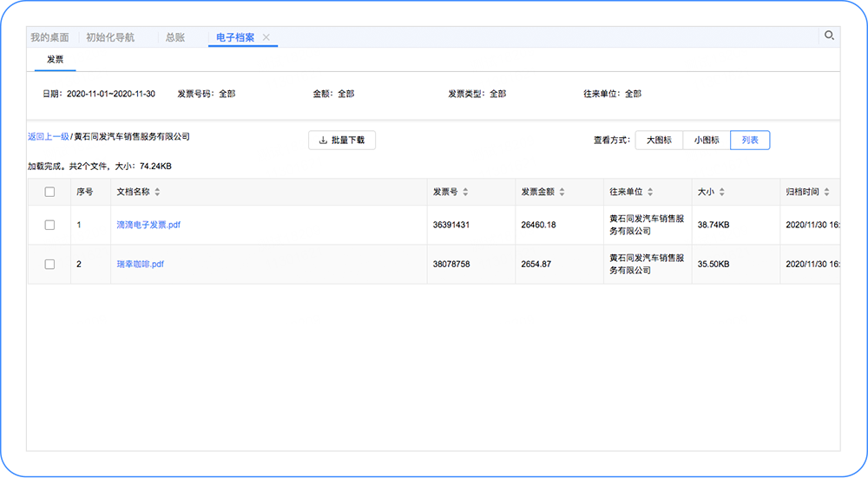Open the 初始化导航 tab
Image resolution: width=868 pixels, height=478 pixels.
[110, 37]
